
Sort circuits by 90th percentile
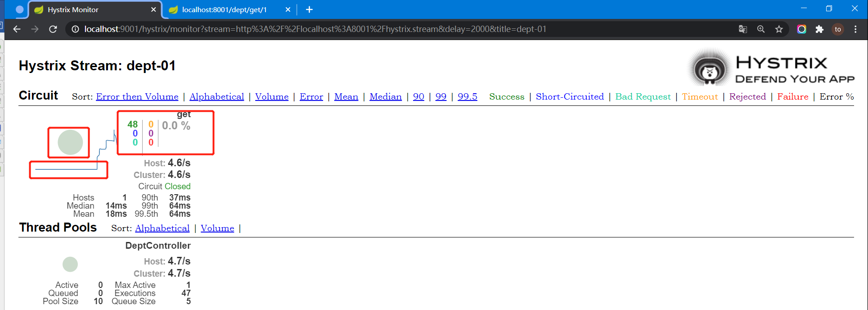(x=418, y=96)
